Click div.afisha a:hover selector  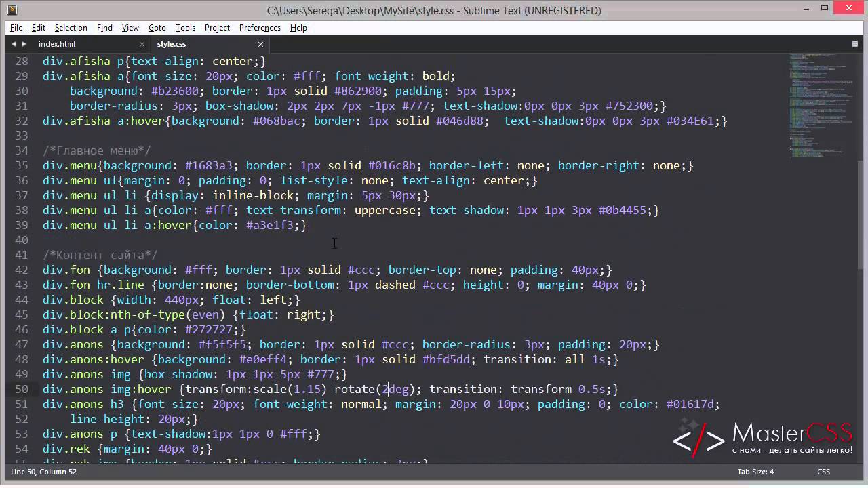(104, 121)
